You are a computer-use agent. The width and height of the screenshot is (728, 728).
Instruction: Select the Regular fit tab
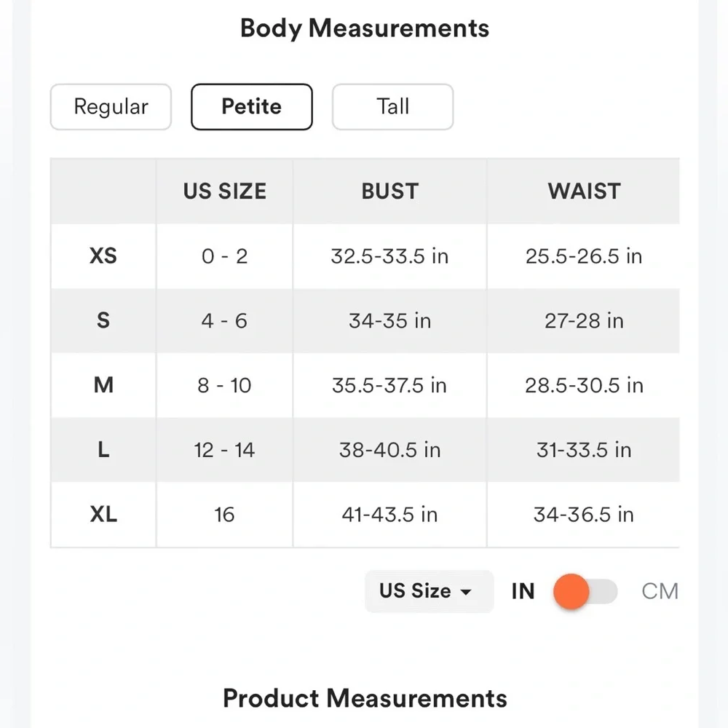tap(111, 107)
